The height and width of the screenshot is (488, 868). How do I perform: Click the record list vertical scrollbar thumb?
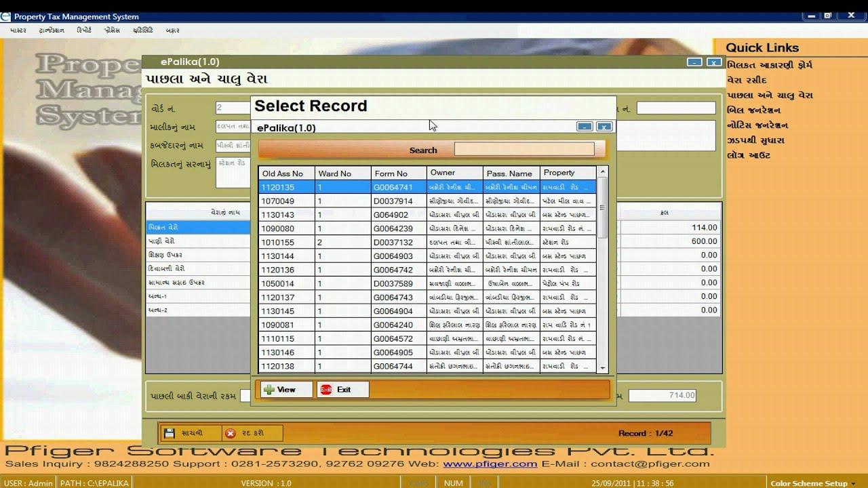tap(603, 207)
